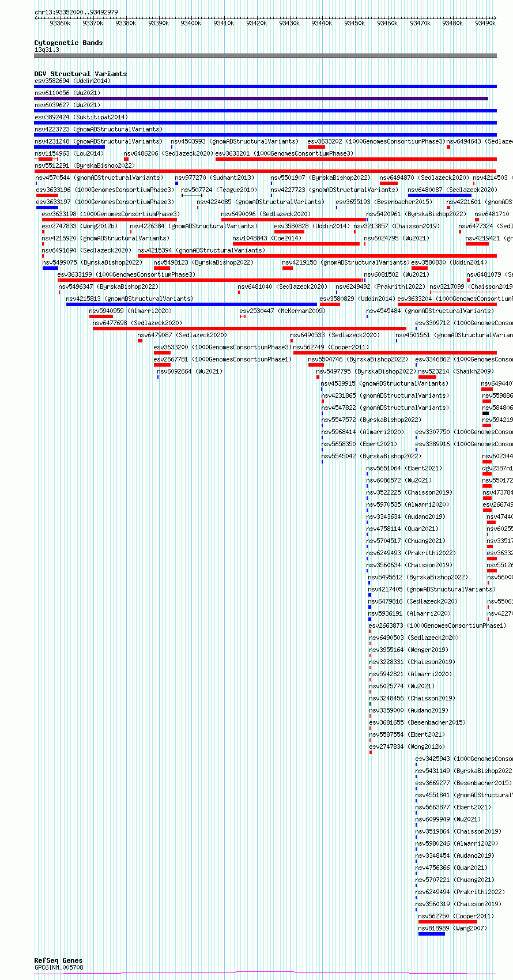Click esv2747833 (Wong2012b) label
The width and height of the screenshot is (513, 980).
[x=80, y=226]
